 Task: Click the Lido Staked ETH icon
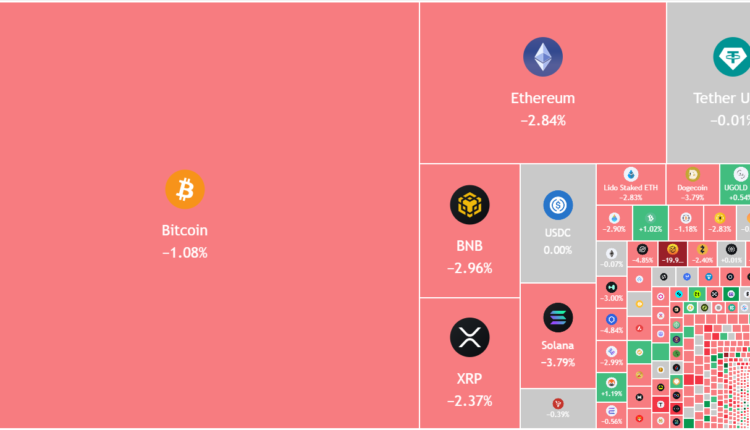631,173
